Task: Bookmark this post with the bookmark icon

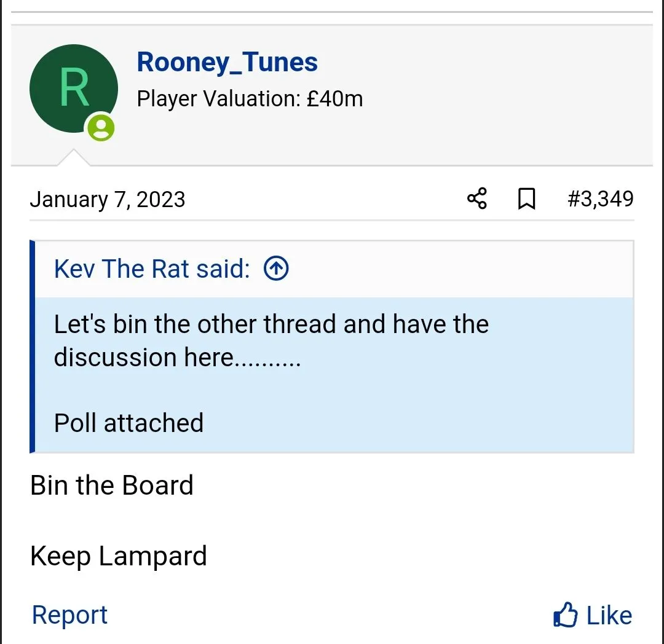Action: [526, 199]
